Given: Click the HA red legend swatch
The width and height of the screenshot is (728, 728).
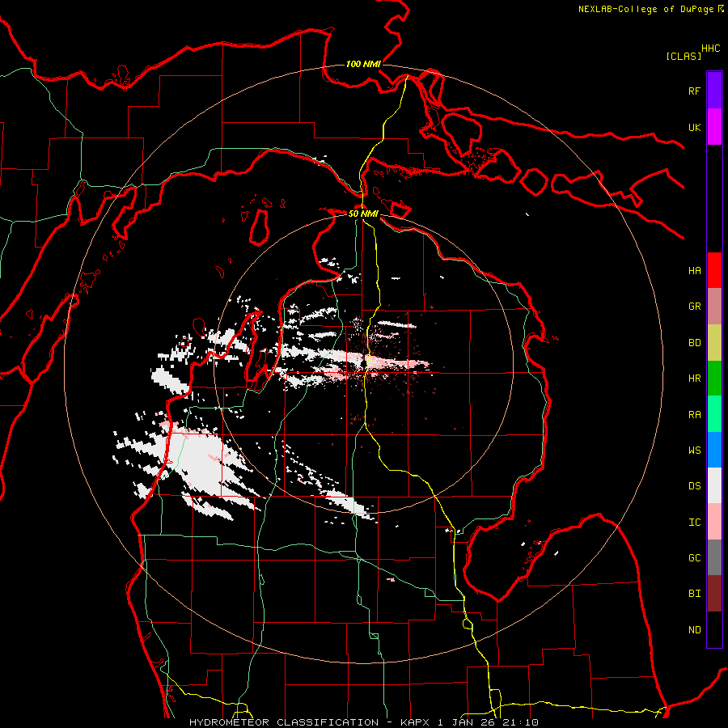Looking at the screenshot, I should [714, 270].
